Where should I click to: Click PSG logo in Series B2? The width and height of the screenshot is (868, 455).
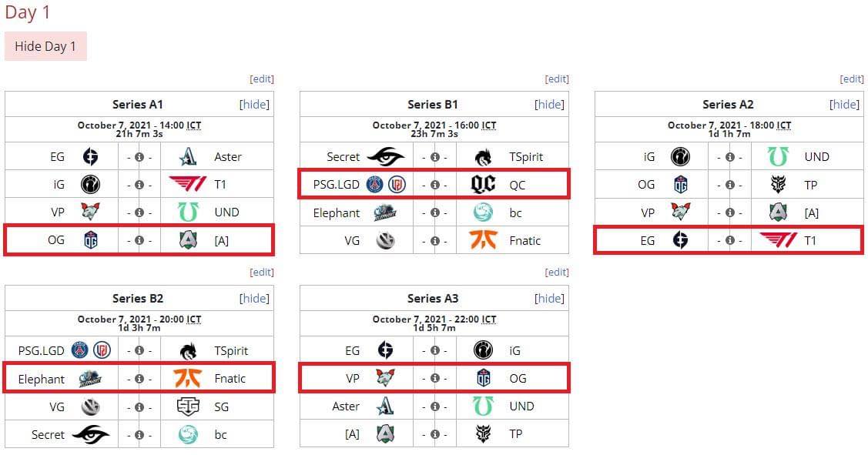[80, 350]
